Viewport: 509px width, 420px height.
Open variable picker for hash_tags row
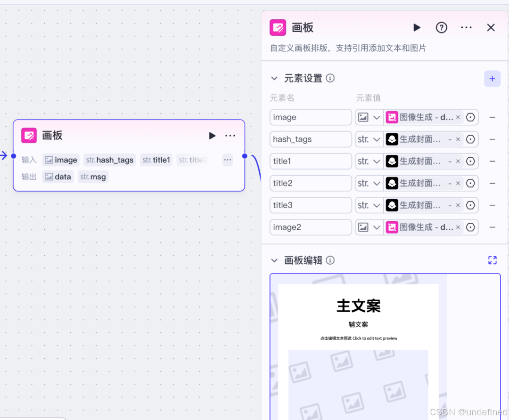tap(470, 139)
